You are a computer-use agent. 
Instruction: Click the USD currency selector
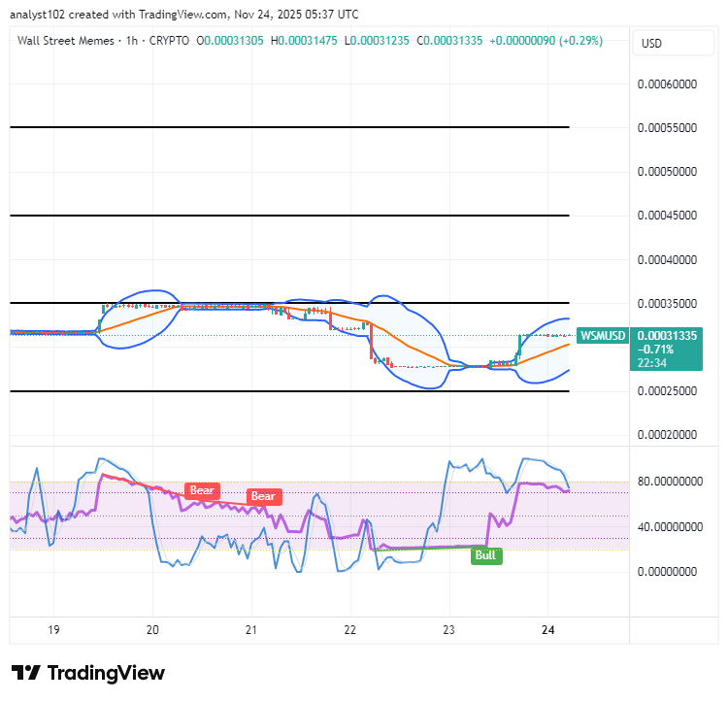point(673,43)
